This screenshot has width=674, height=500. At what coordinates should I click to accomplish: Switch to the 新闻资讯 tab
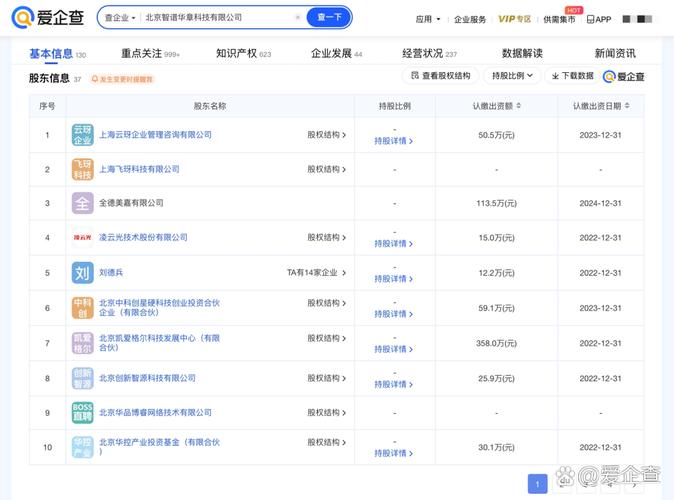(x=615, y=54)
